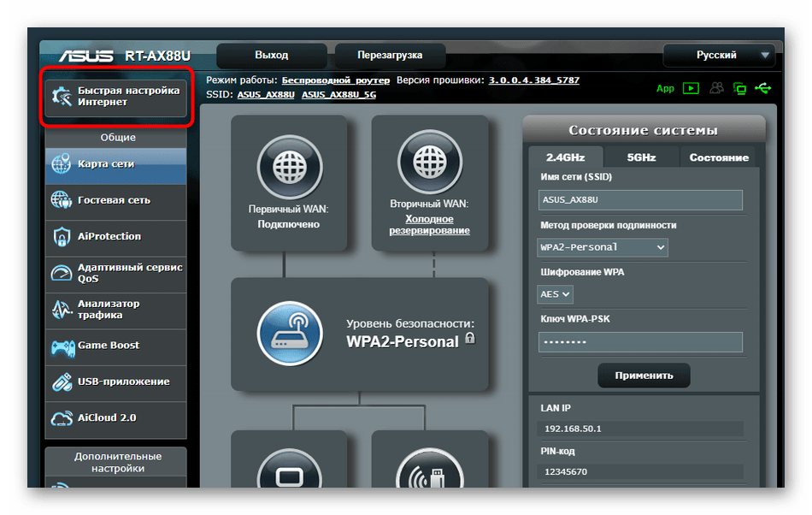
Task: Click the Выход button
Action: (x=271, y=55)
